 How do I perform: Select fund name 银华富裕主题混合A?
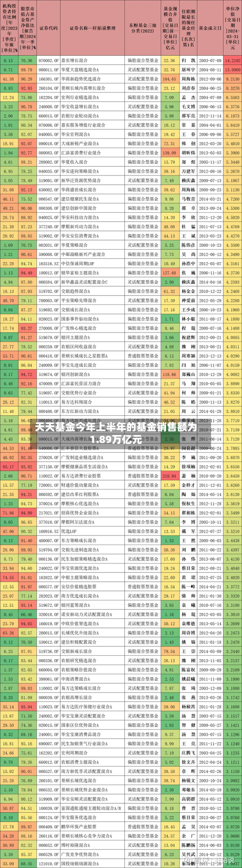(x=80, y=273)
